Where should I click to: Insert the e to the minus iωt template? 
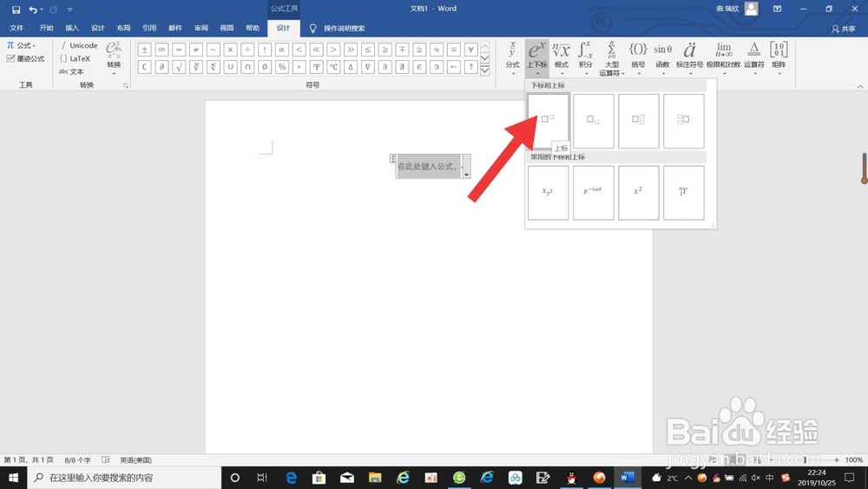tap(594, 193)
